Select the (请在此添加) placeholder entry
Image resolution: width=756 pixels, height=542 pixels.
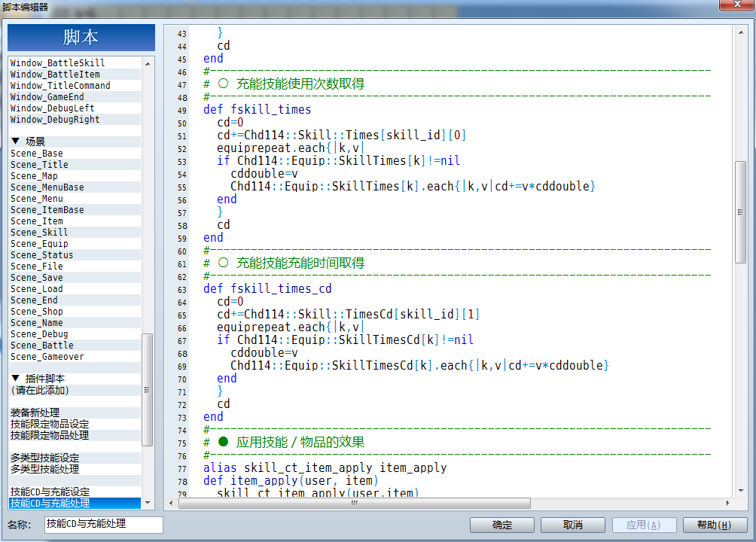(x=75, y=390)
